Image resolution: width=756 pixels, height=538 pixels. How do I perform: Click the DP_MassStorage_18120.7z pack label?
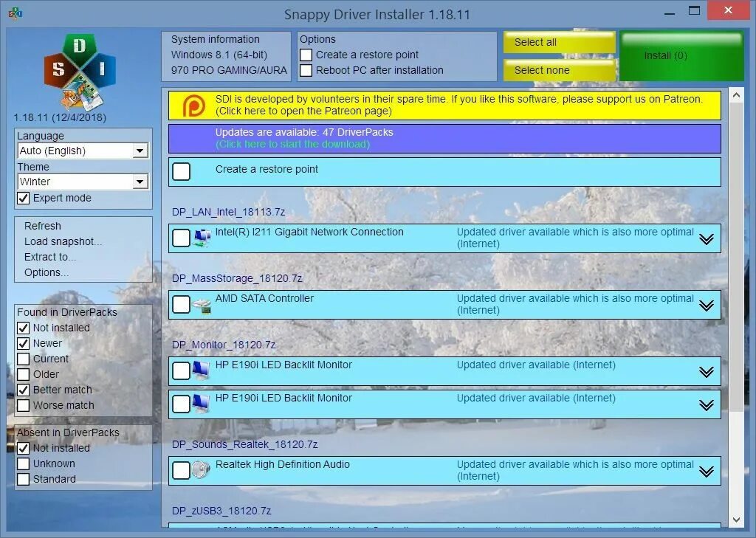tap(237, 279)
